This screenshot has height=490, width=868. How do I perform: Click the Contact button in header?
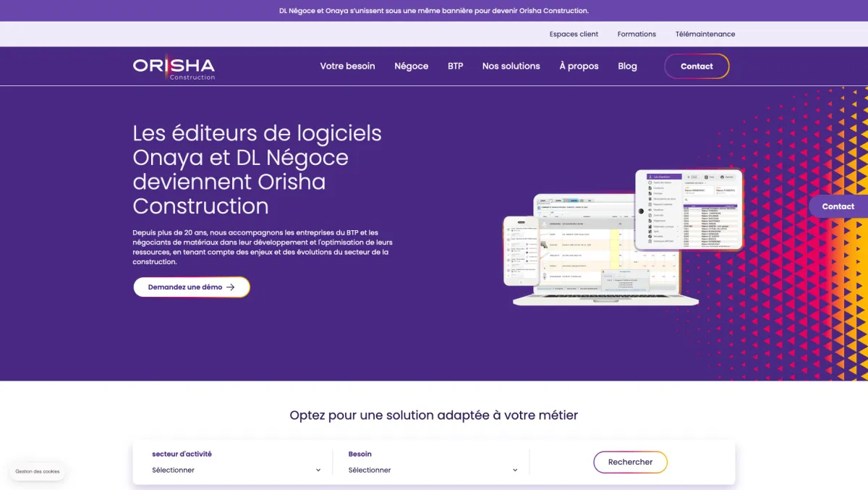(x=697, y=66)
